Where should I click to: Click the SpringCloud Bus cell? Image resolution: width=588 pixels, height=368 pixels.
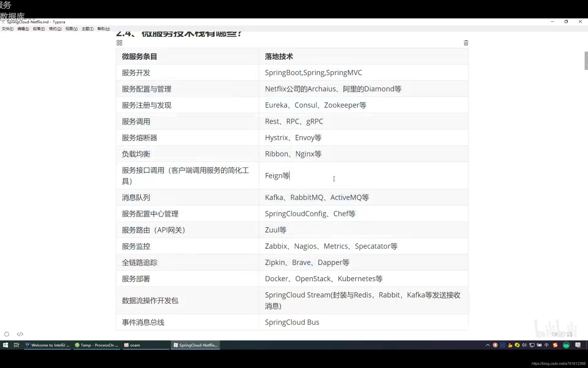pos(364,322)
